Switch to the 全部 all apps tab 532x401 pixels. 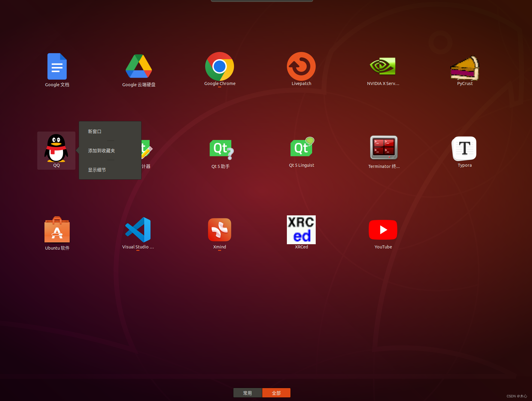[x=276, y=393]
